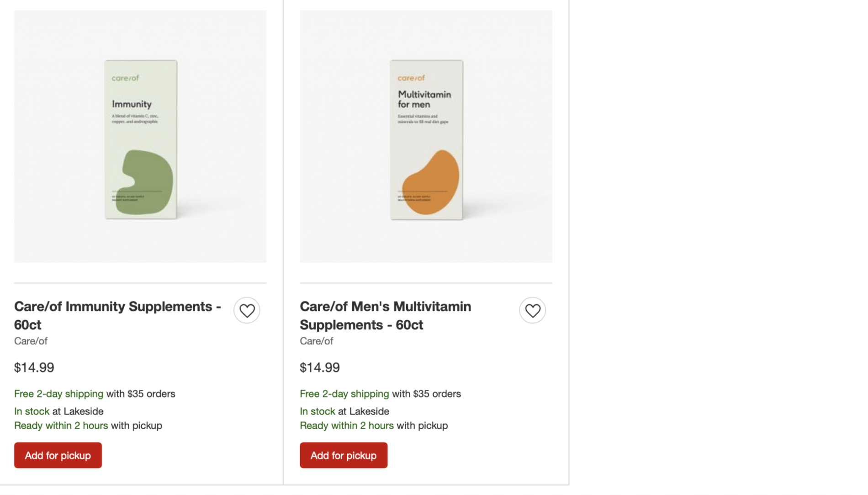Viewport: 868px width, 495px height.
Task: Open the Immunity box product image
Action: coord(140,136)
